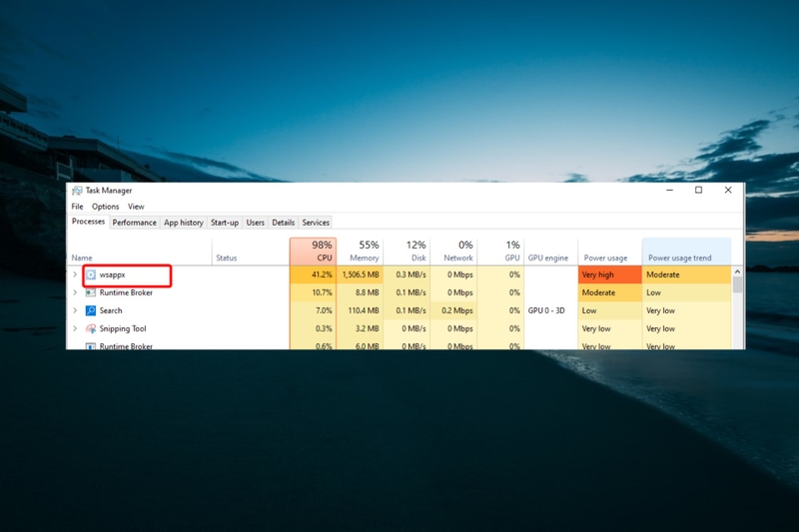799x532 pixels.
Task: Switch to the Start-up tab
Action: pos(225,223)
